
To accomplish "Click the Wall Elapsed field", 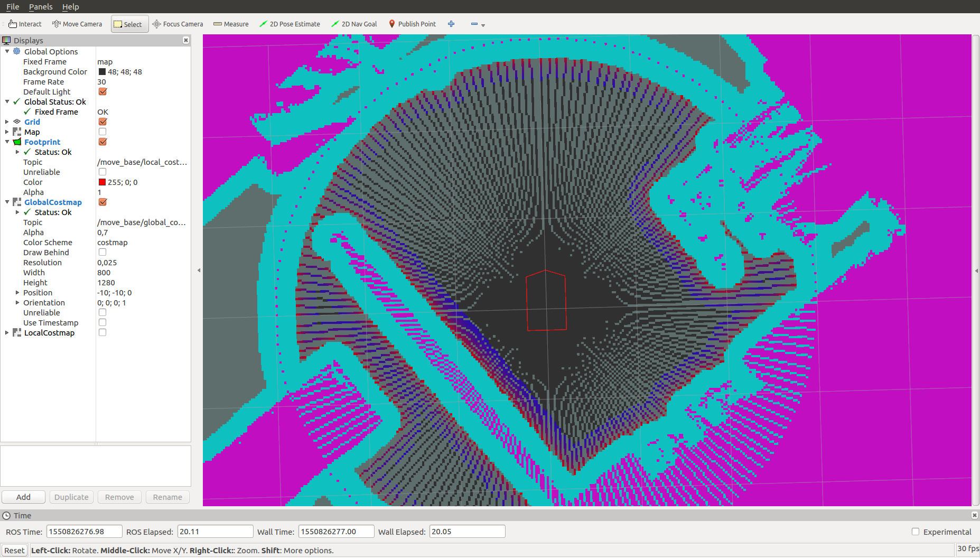I will 467,532.
